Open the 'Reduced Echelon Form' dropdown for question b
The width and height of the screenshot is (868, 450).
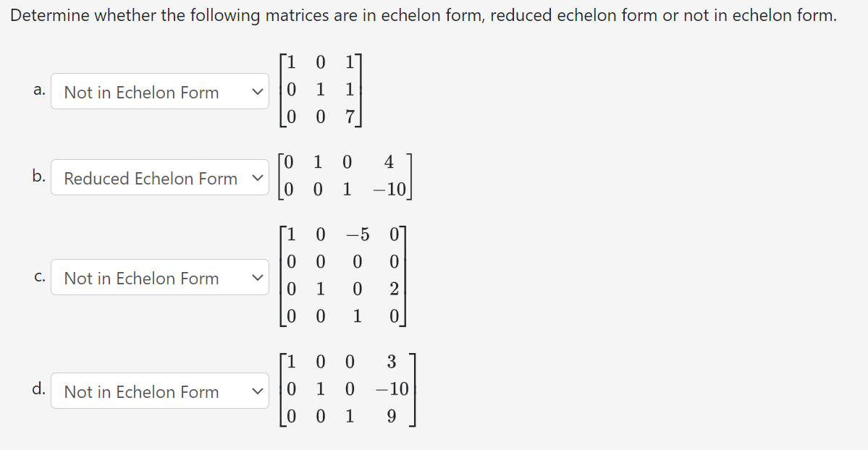click(x=159, y=178)
